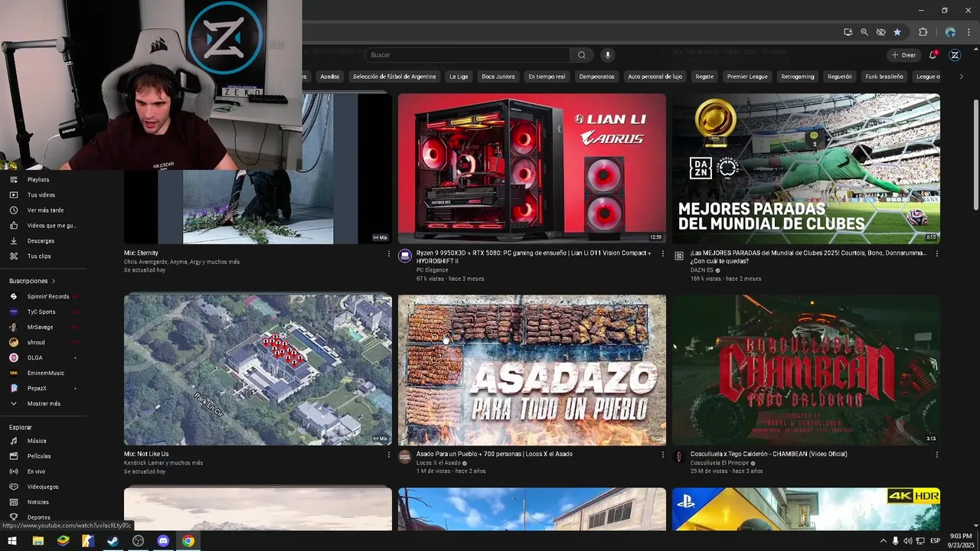Open options menu for Asado Para un Pueblo
Viewport: 980px width, 551px height.
click(x=663, y=455)
